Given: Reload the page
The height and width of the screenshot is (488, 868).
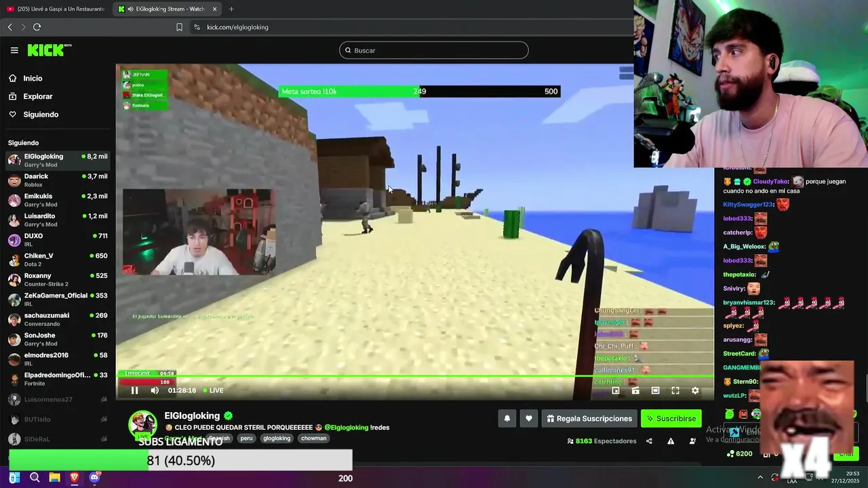Looking at the screenshot, I should tap(37, 27).
